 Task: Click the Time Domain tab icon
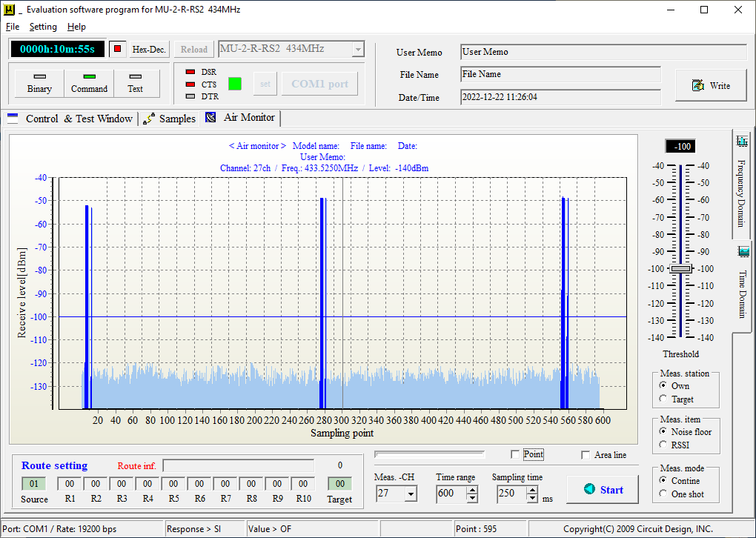pyautogui.click(x=743, y=251)
